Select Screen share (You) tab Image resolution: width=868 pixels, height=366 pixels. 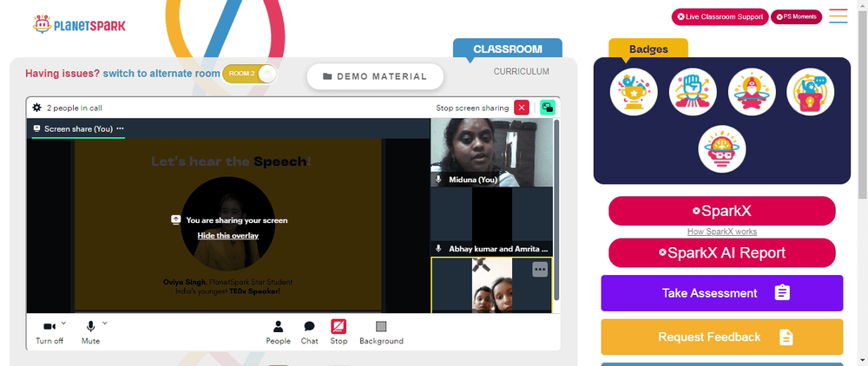point(79,129)
